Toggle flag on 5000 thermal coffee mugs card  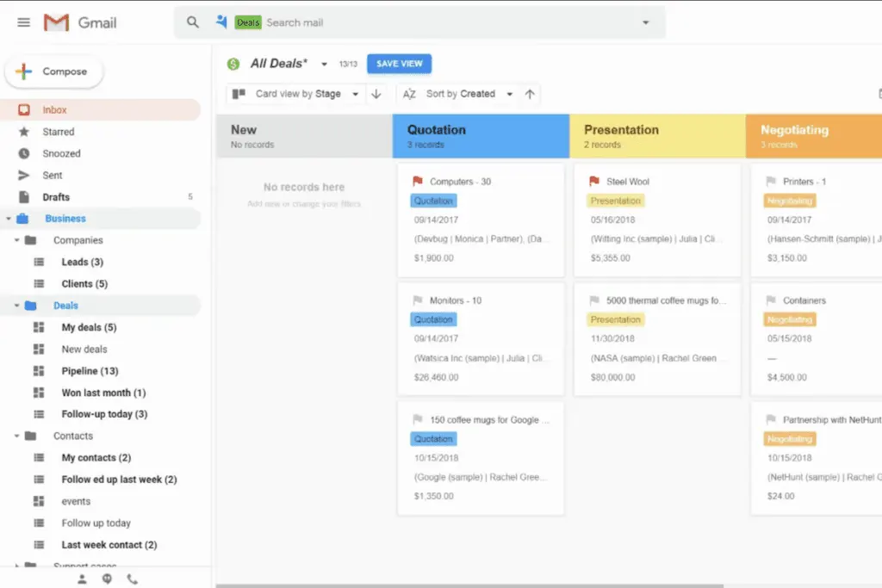[594, 300]
